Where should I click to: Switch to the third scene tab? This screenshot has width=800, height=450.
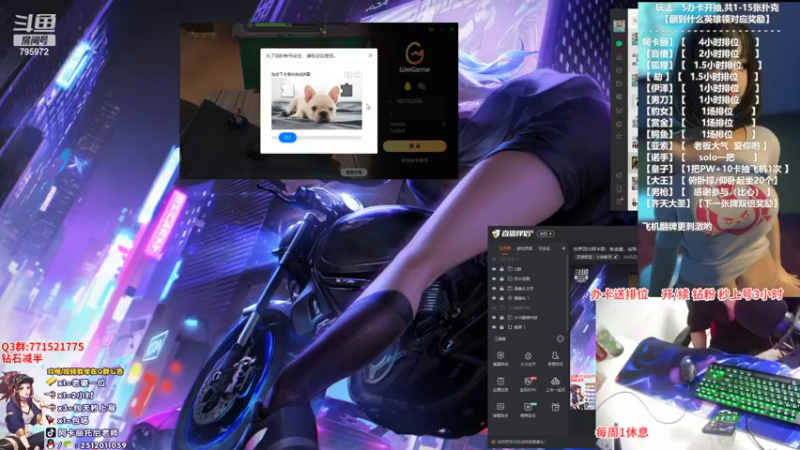click(x=544, y=248)
